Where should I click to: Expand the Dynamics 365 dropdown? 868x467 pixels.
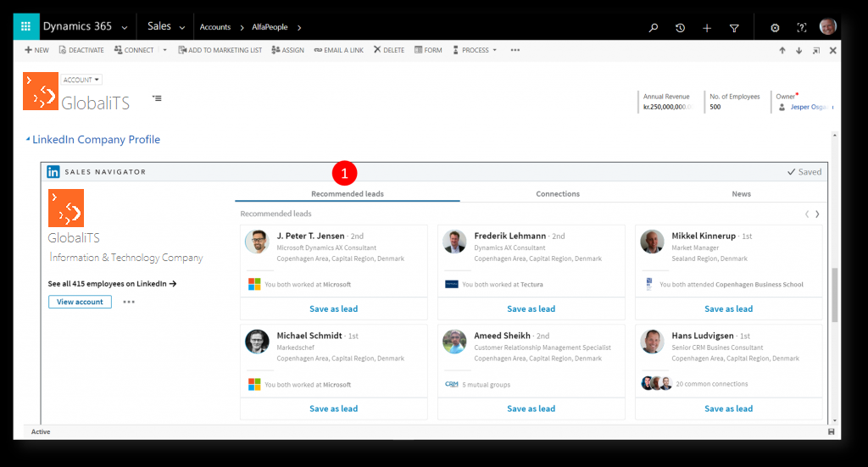pyautogui.click(x=125, y=27)
